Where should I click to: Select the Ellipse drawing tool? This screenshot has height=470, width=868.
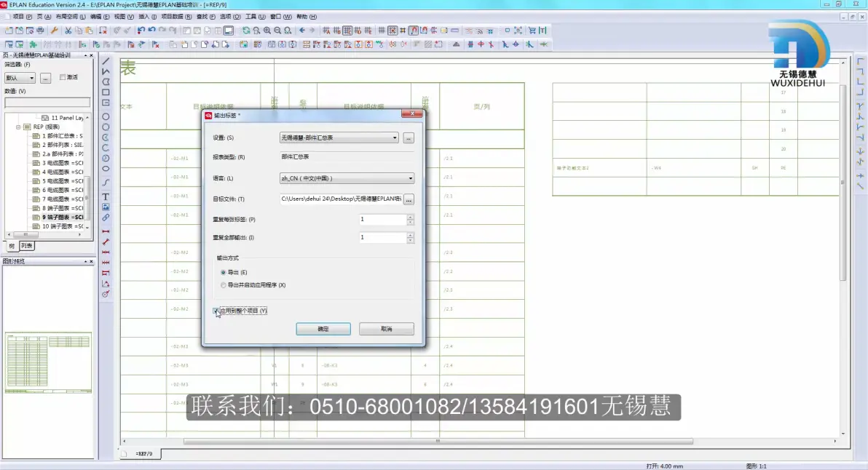pyautogui.click(x=106, y=169)
